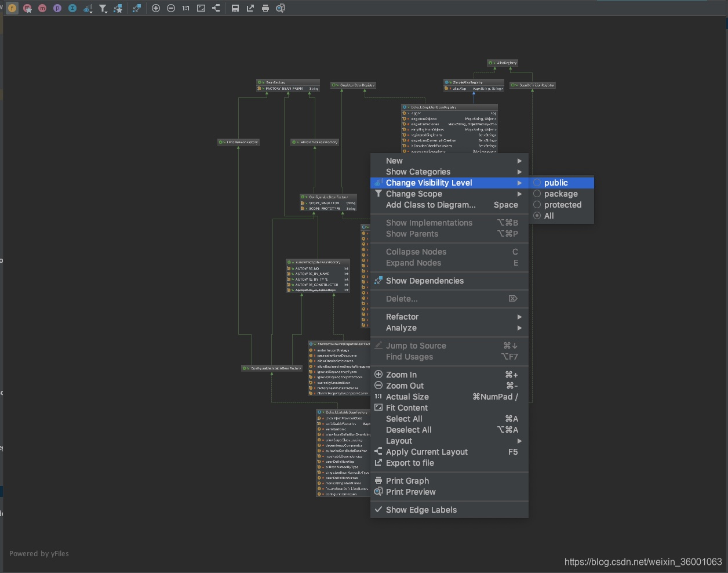This screenshot has width=728, height=573.
Task: Choose Export to file in context menu
Action: [449, 463]
